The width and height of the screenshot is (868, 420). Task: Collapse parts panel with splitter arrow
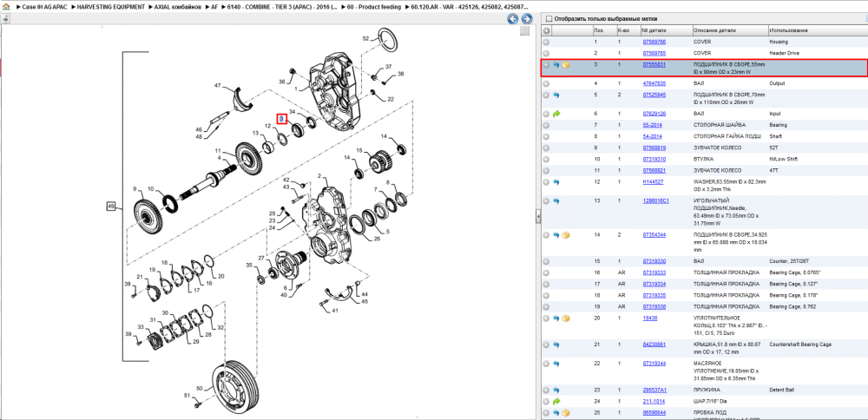point(537,218)
